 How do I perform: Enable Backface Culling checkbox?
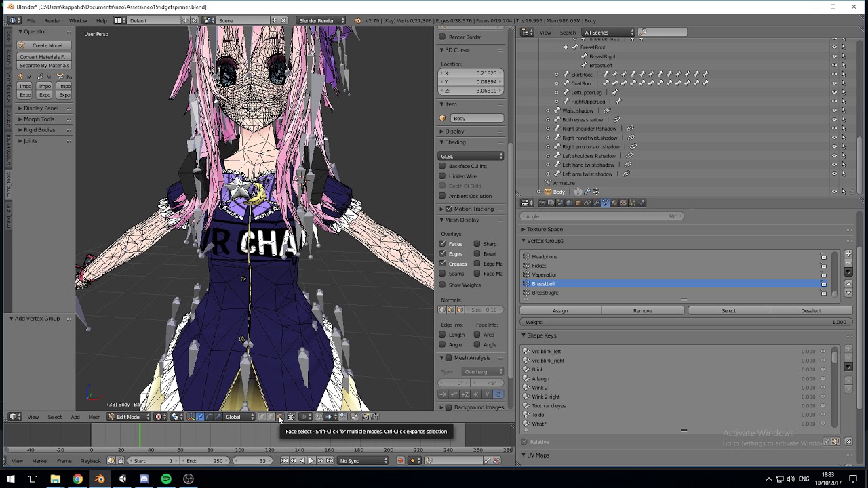click(x=442, y=166)
